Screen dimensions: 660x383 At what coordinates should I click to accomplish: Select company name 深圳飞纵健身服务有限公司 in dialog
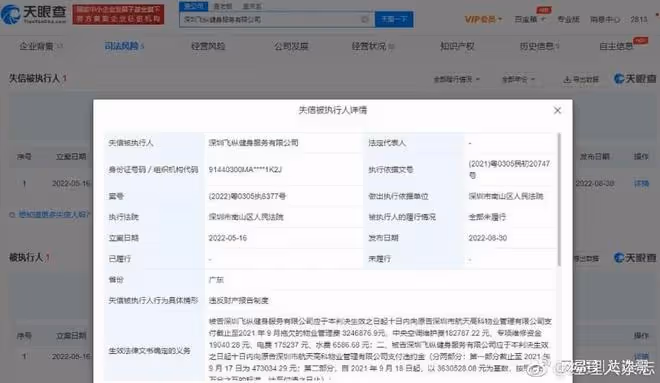253,143
